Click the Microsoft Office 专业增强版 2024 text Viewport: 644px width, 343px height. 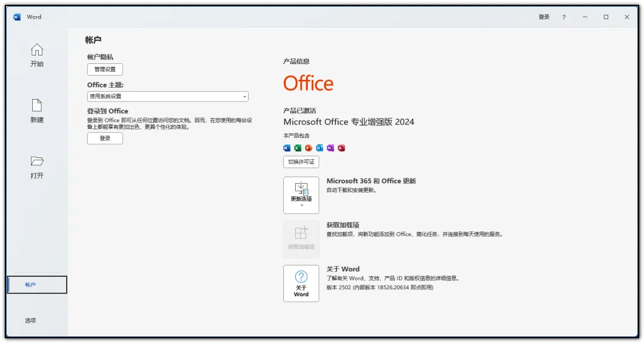point(349,122)
